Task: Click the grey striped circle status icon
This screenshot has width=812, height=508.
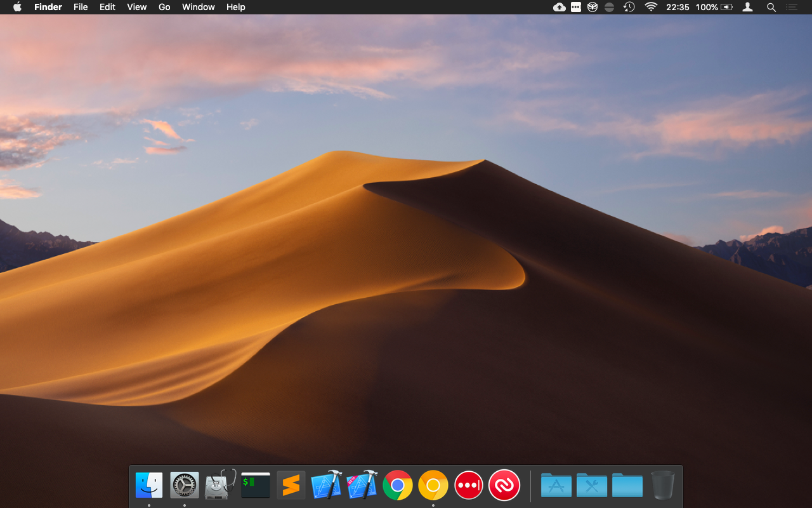Action: pos(609,7)
